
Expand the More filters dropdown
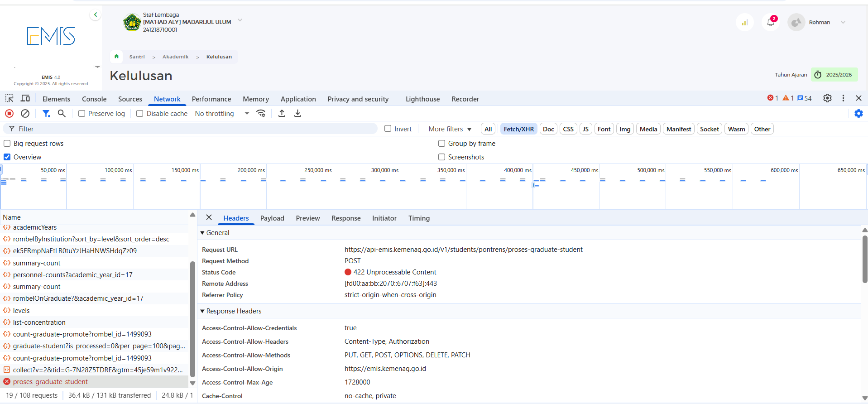tap(450, 129)
